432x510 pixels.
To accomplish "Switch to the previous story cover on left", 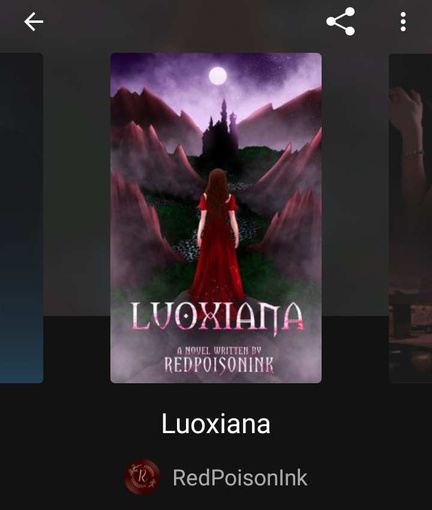I will (21, 218).
